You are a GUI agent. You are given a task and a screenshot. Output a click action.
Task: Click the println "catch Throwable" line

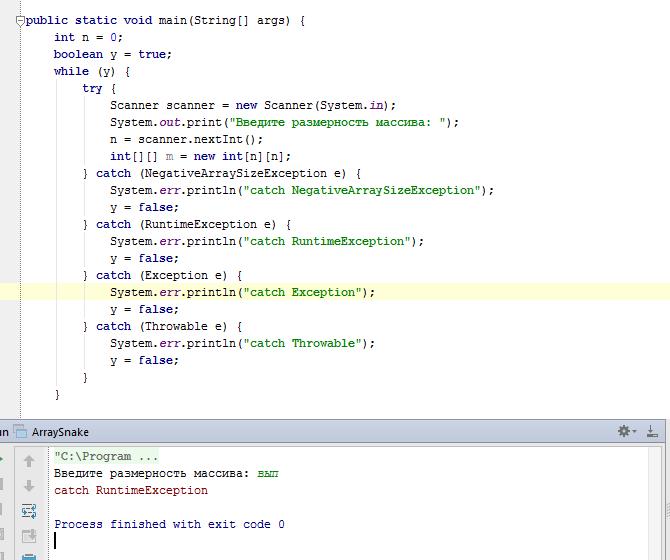pos(242,343)
